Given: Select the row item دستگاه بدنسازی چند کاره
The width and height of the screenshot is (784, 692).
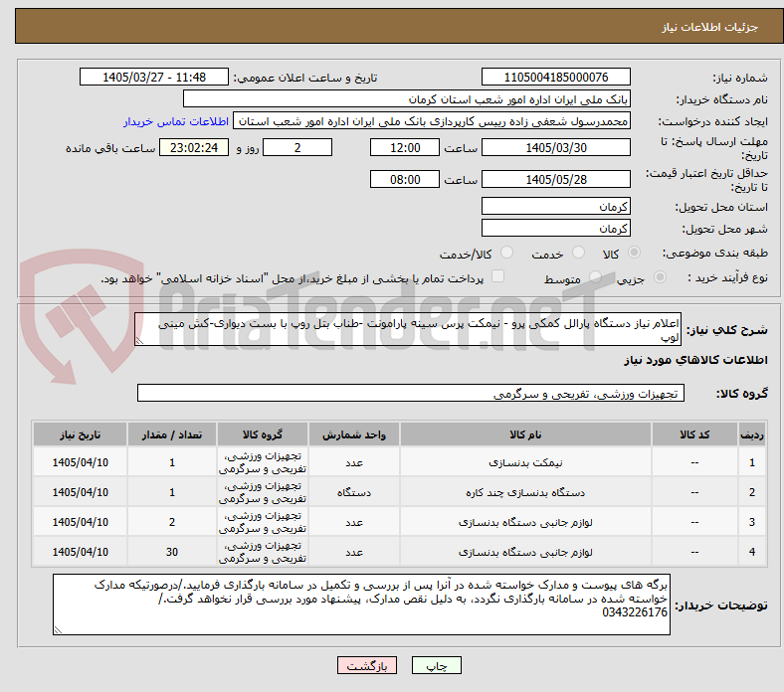Looking at the screenshot, I should point(525,492).
